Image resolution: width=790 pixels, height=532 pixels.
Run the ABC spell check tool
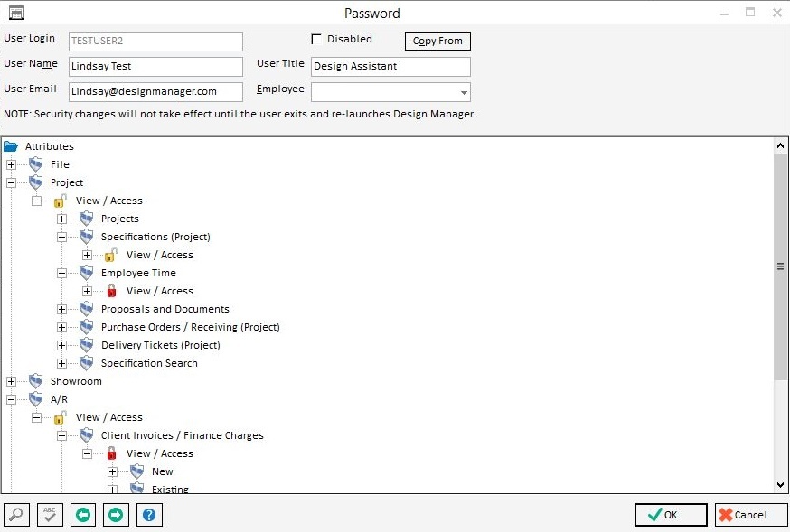[x=49, y=514]
